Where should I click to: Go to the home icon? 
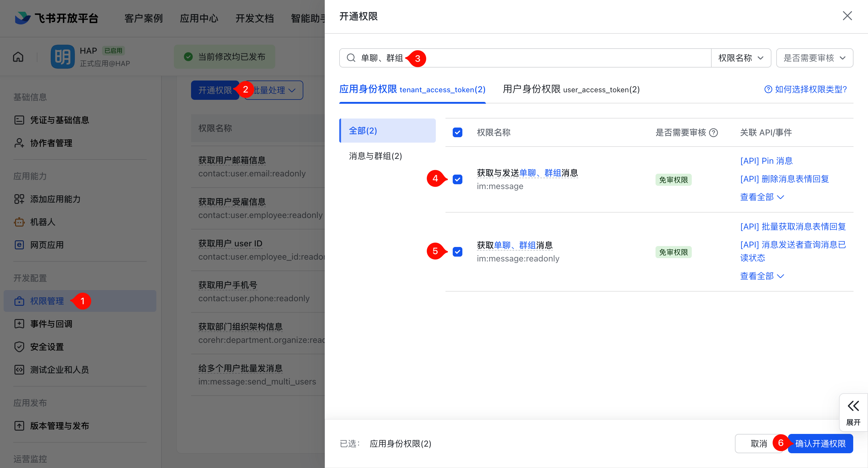pyautogui.click(x=18, y=57)
